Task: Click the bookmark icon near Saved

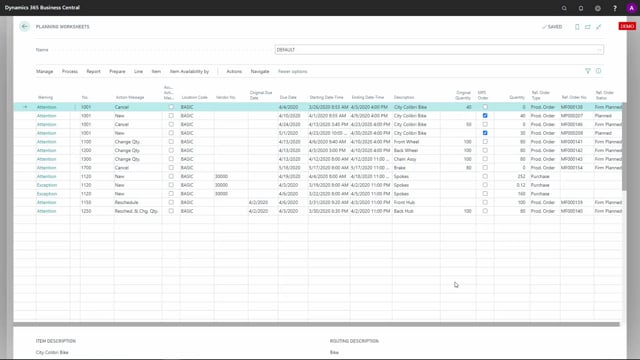Action: (x=577, y=27)
